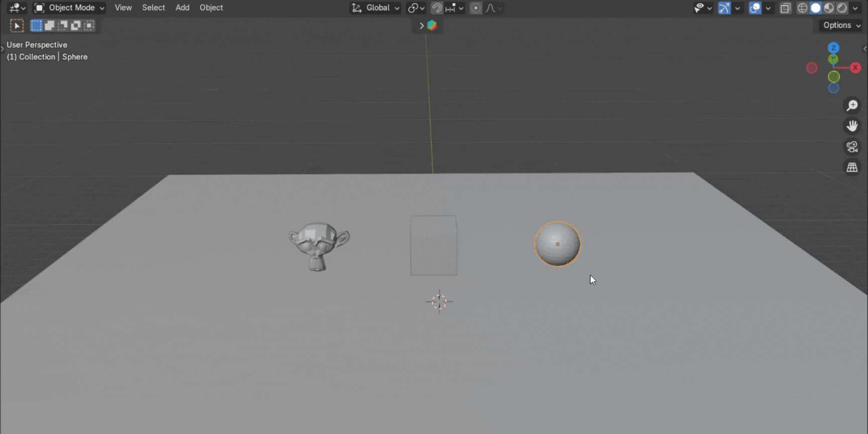Open the Object Mode dropdown
This screenshot has width=868, height=434.
(x=69, y=8)
